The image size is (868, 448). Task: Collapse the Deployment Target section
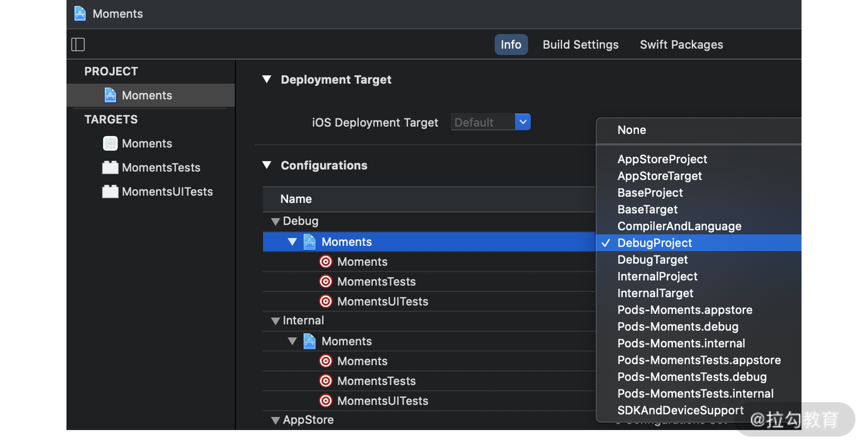267,80
